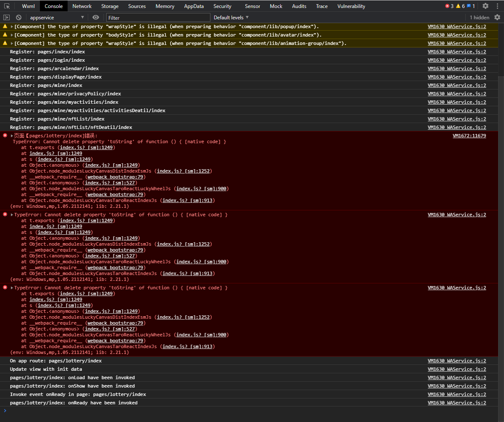Click the eye icon to create live expression
Image resolution: width=504 pixels, height=422 pixels.
95,17
